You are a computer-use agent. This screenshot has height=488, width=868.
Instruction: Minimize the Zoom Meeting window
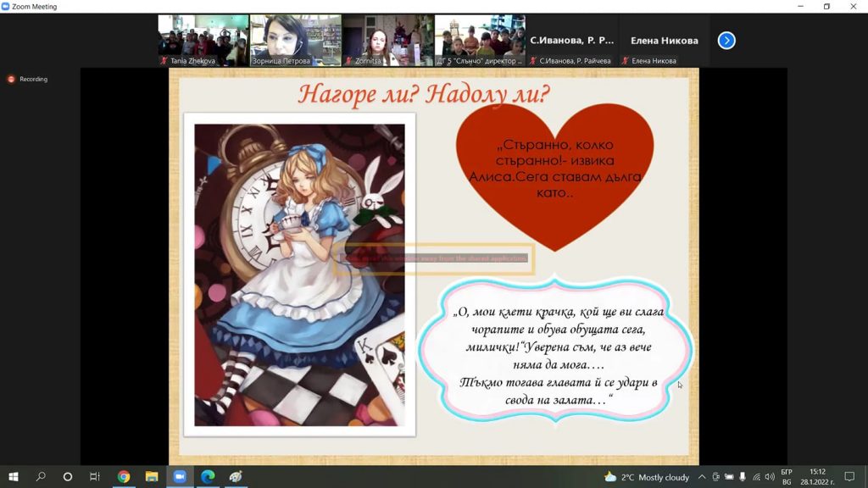point(800,7)
